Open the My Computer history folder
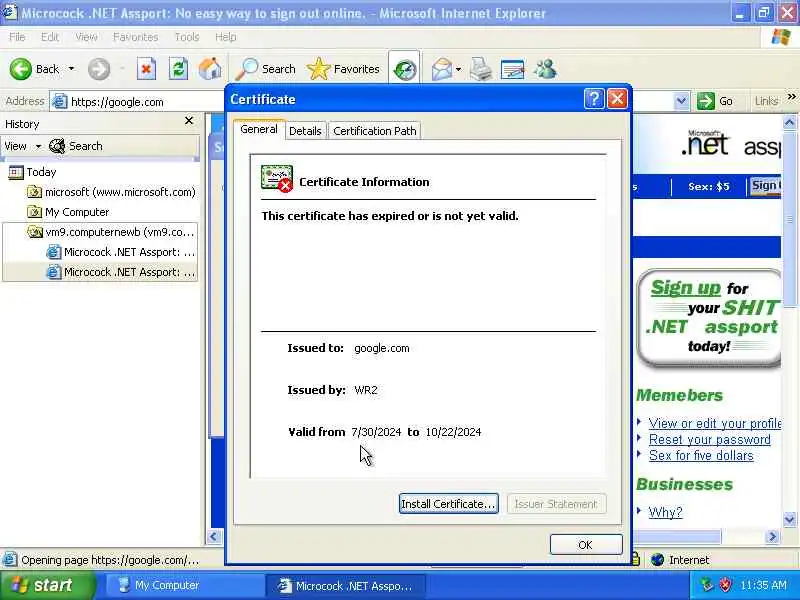Screen dimensions: 800x600 (68, 212)
